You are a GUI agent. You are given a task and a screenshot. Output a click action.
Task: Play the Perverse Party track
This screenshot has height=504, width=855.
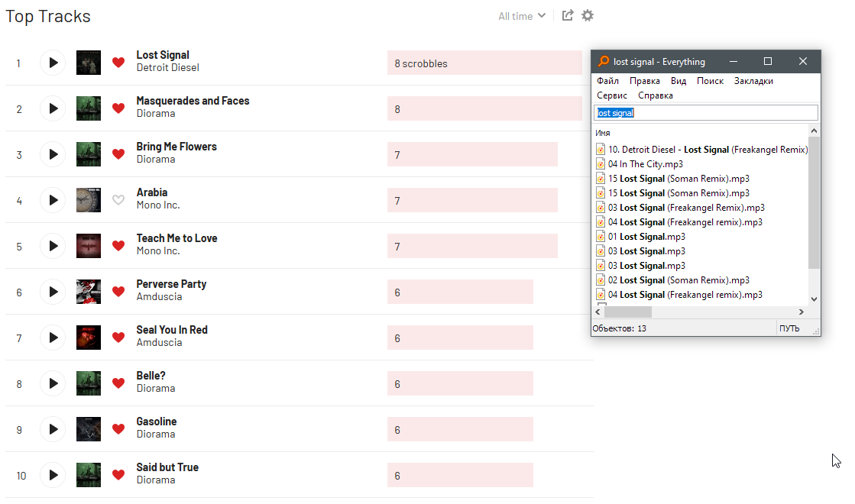[x=53, y=292]
